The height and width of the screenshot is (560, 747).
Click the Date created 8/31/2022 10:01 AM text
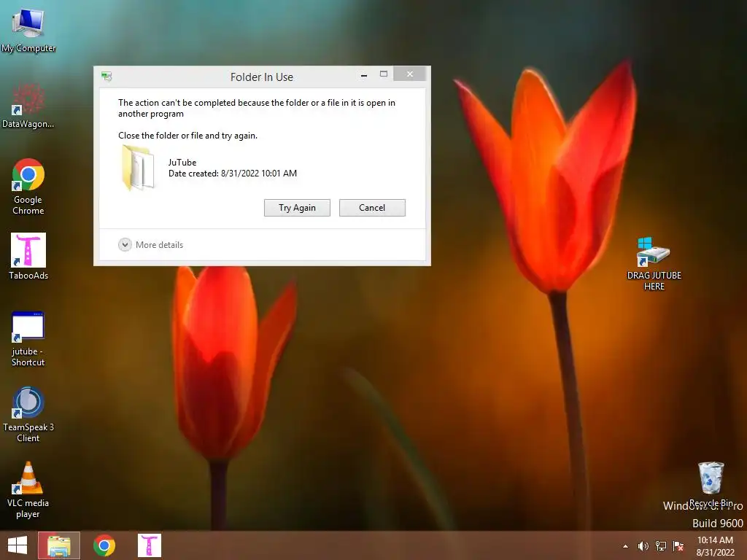tap(233, 174)
